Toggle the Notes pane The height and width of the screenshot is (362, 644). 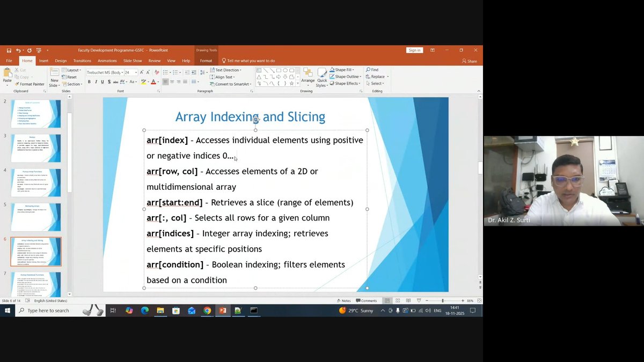pos(343,301)
